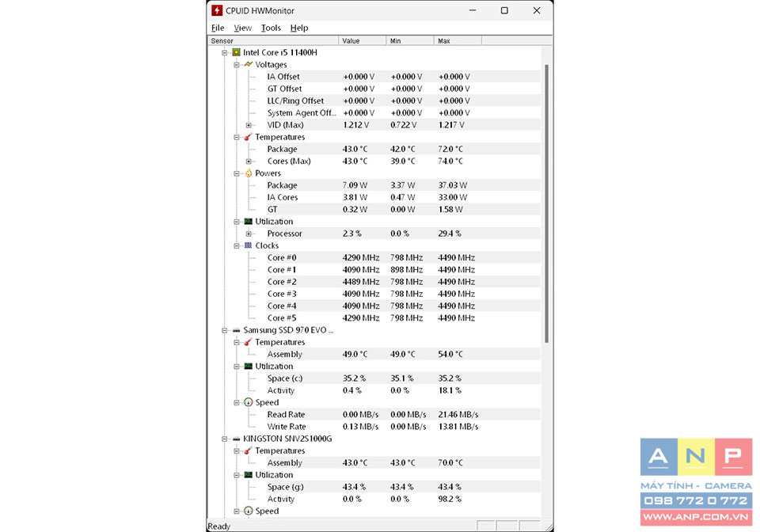Click the Sensor column header
The image size is (760, 532).
[x=273, y=40]
